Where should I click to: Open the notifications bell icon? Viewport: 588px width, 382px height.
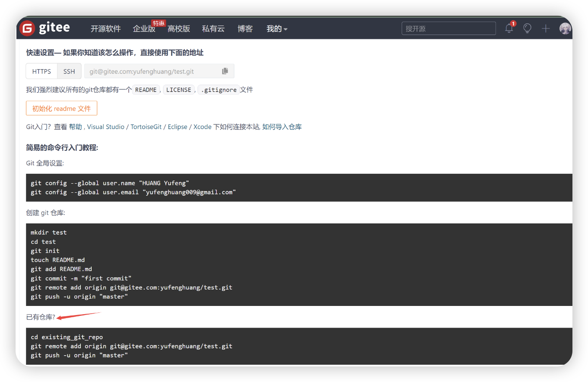509,29
